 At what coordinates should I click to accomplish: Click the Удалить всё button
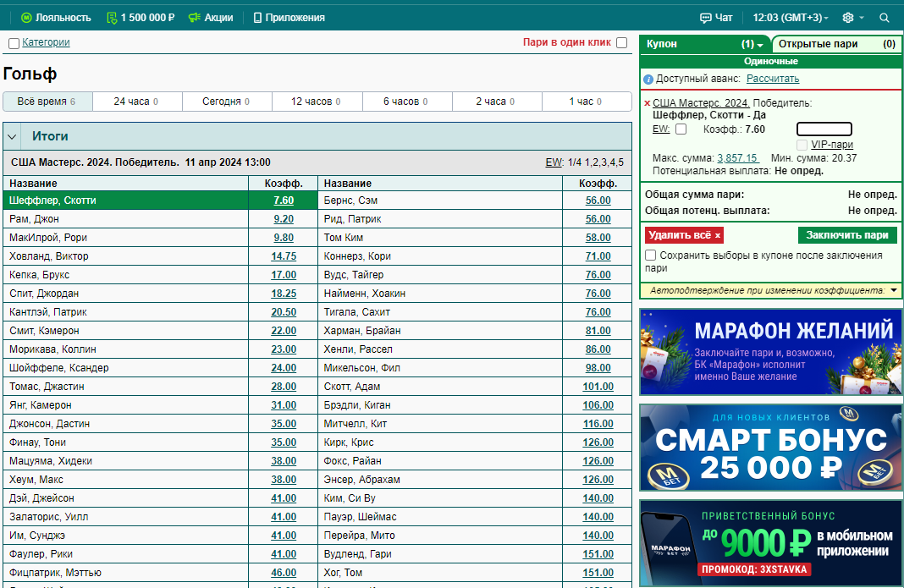coord(684,235)
